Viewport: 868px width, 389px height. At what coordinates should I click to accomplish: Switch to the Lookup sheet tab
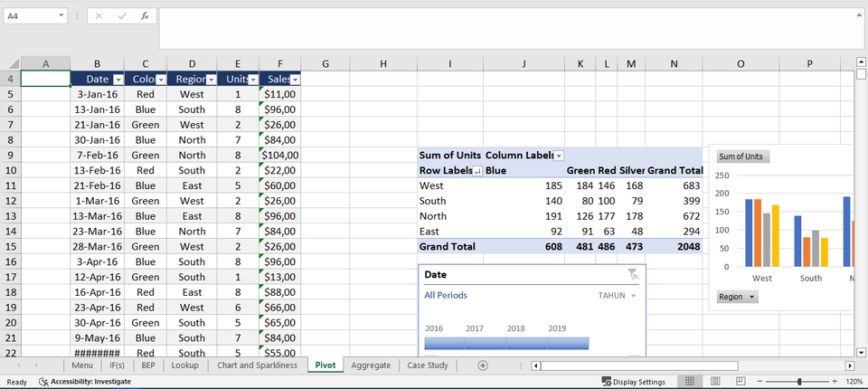[x=184, y=365]
